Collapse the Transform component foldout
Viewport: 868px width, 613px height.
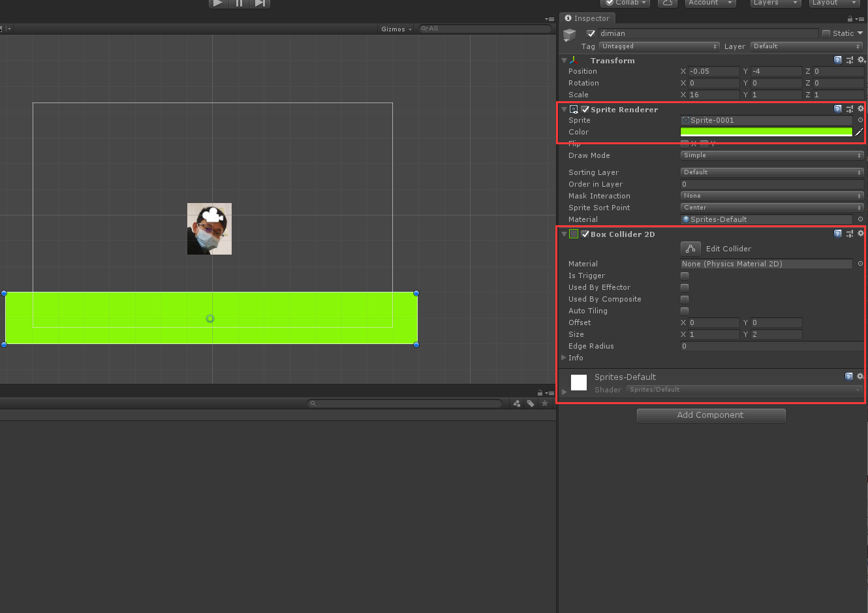click(564, 60)
